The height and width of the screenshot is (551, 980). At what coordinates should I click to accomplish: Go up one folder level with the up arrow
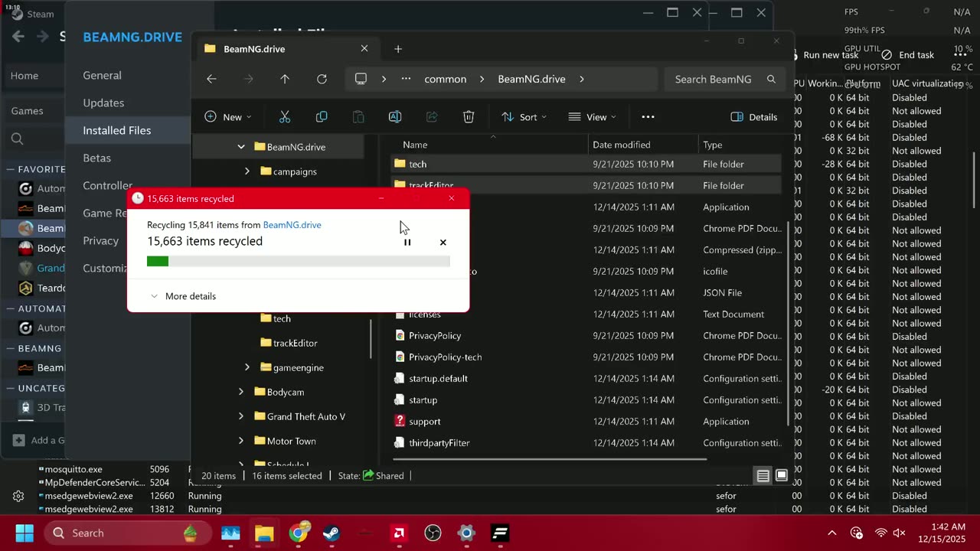click(285, 79)
